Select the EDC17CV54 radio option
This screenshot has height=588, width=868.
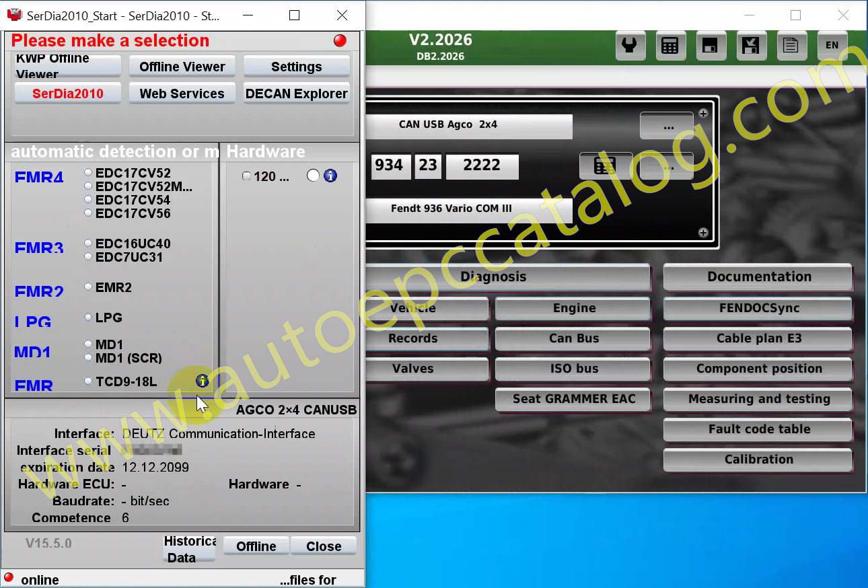(88, 199)
